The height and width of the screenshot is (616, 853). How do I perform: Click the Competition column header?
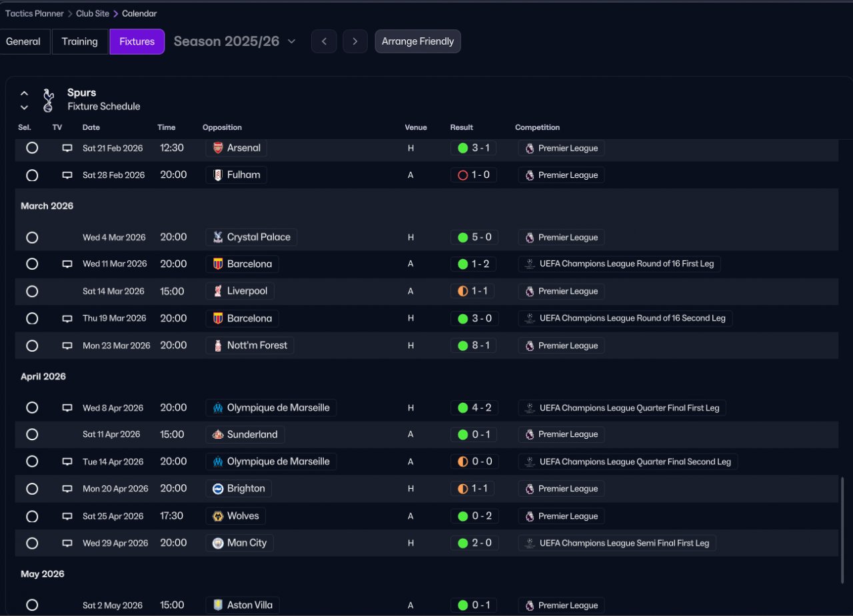tap(538, 127)
